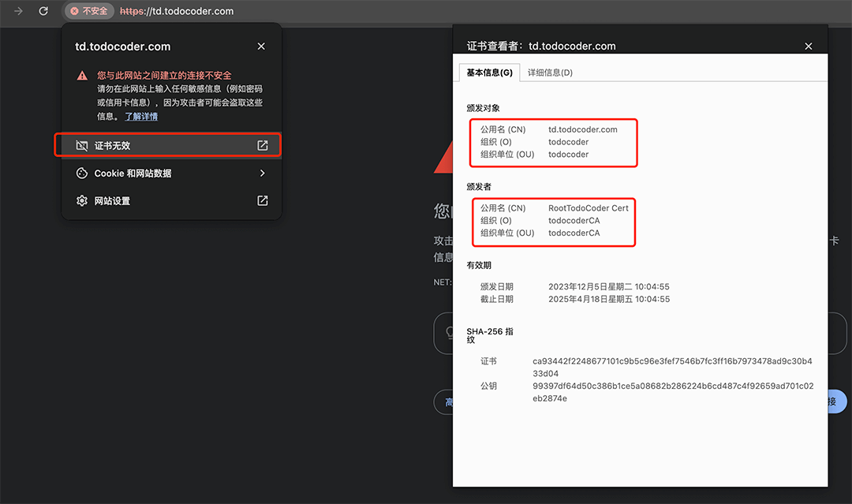
Task: Expand the chevron on Cookie 和网站数据 row
Action: point(263,174)
